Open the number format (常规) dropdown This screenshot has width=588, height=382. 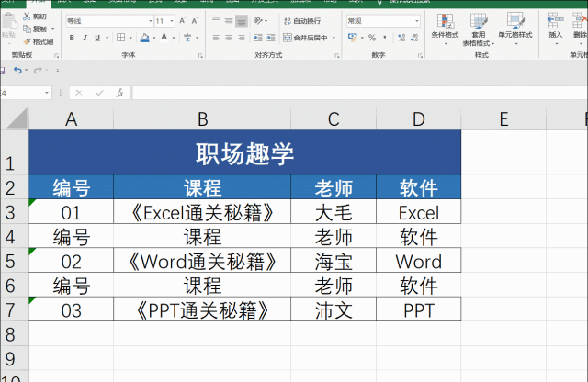(417, 21)
